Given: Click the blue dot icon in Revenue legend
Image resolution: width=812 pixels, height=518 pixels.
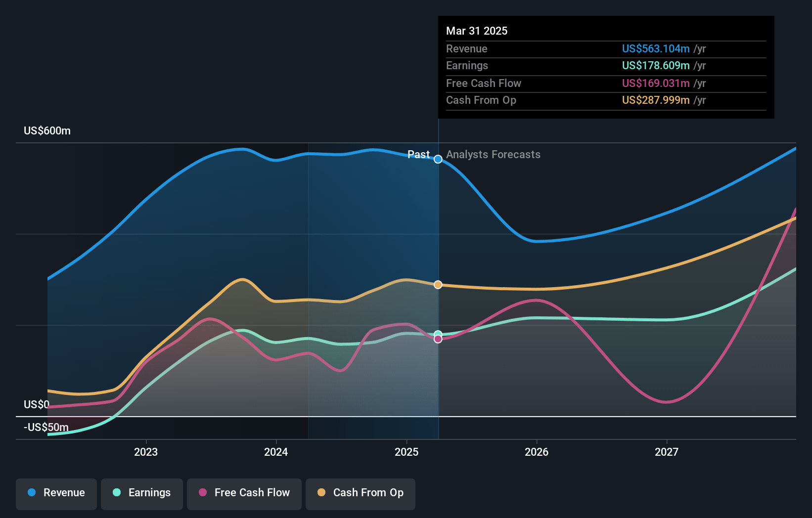Looking at the screenshot, I should point(32,492).
